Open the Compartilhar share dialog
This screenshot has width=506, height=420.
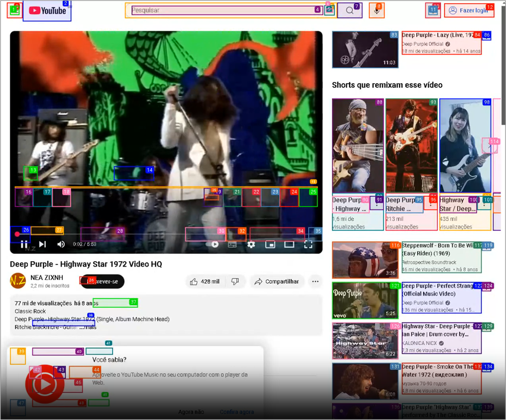[x=277, y=282]
